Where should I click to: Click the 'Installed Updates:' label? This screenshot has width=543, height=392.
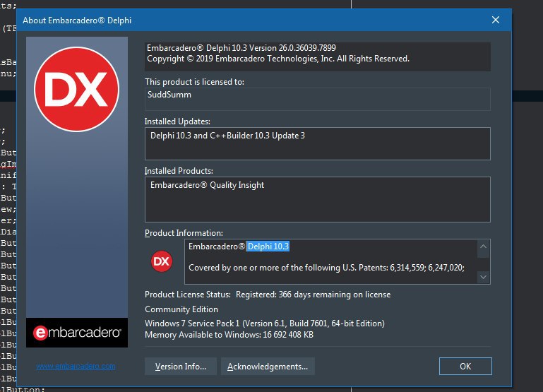click(177, 121)
